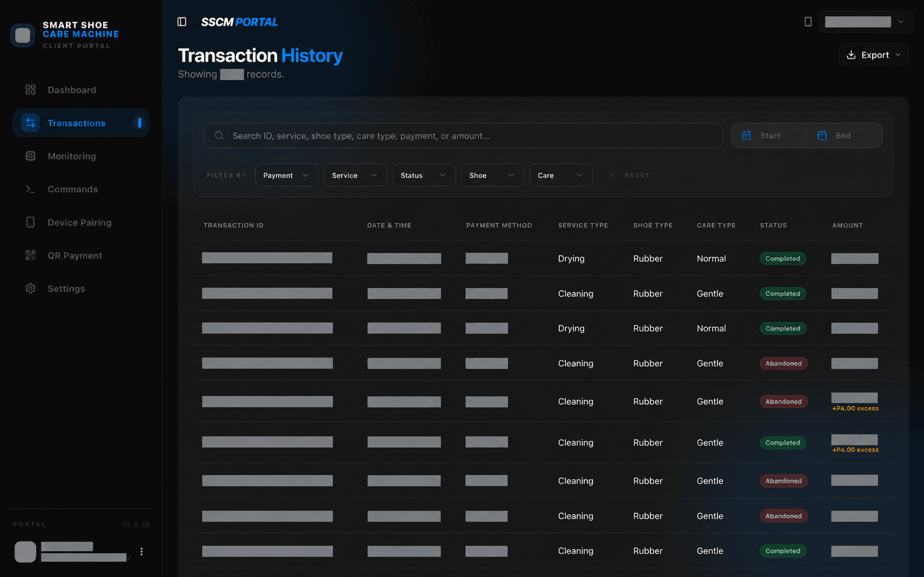Expand the Shoe filter dropdown
The width and height of the screenshot is (924, 577).
point(492,175)
